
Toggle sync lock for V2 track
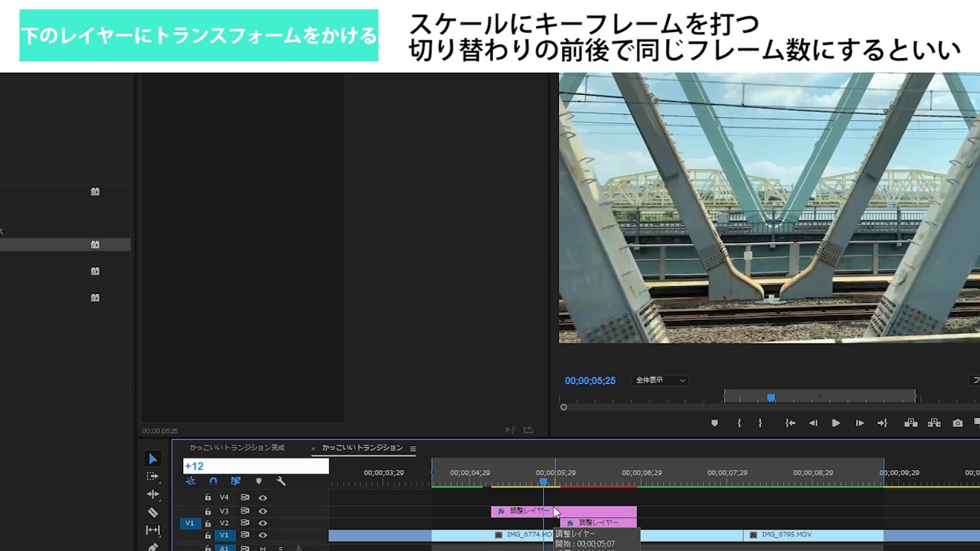coord(245,523)
